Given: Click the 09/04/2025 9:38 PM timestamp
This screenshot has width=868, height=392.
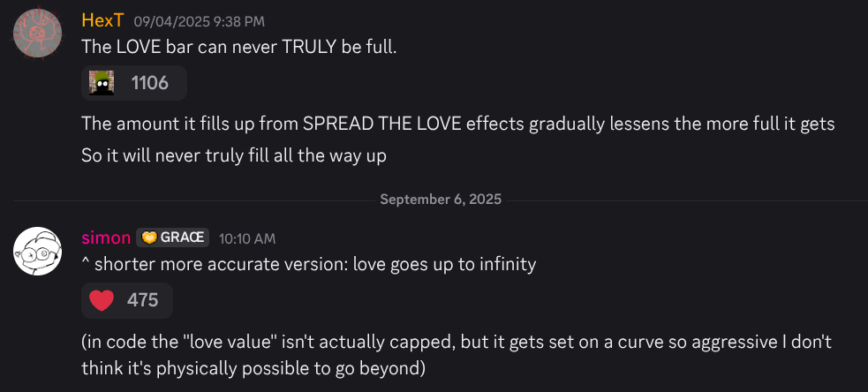Looking at the screenshot, I should (199, 21).
